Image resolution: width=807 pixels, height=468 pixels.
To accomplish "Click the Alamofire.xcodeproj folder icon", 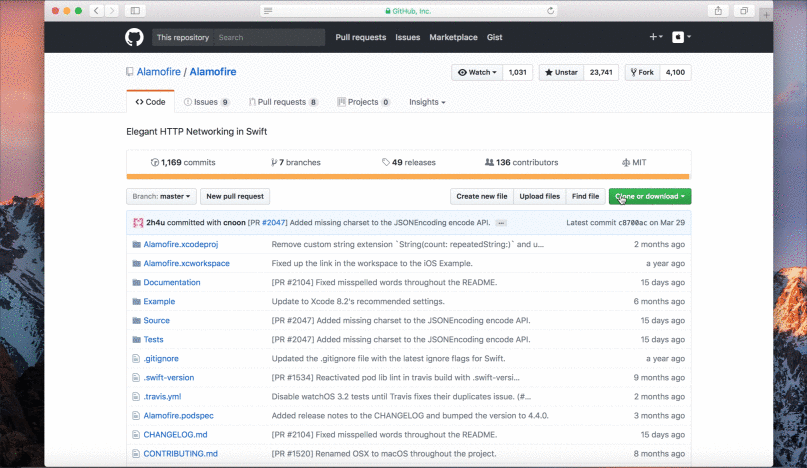I will click(x=135, y=244).
